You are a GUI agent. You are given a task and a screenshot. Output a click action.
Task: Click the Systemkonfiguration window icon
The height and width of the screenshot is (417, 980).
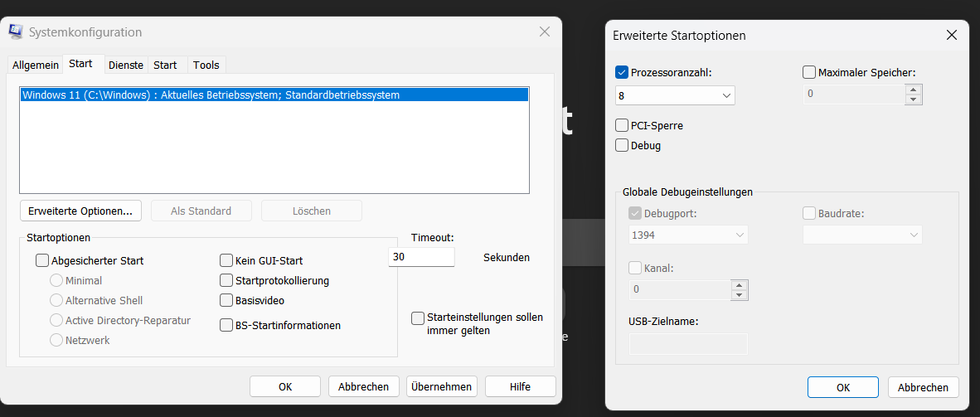coord(16,32)
